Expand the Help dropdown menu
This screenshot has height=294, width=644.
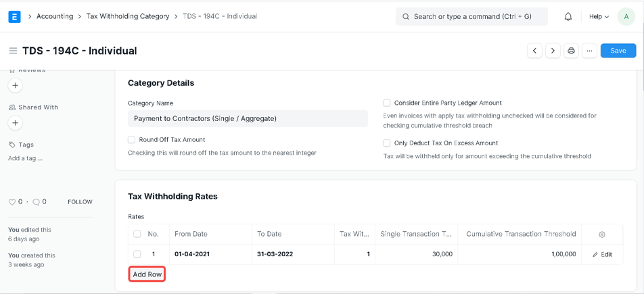(599, 16)
